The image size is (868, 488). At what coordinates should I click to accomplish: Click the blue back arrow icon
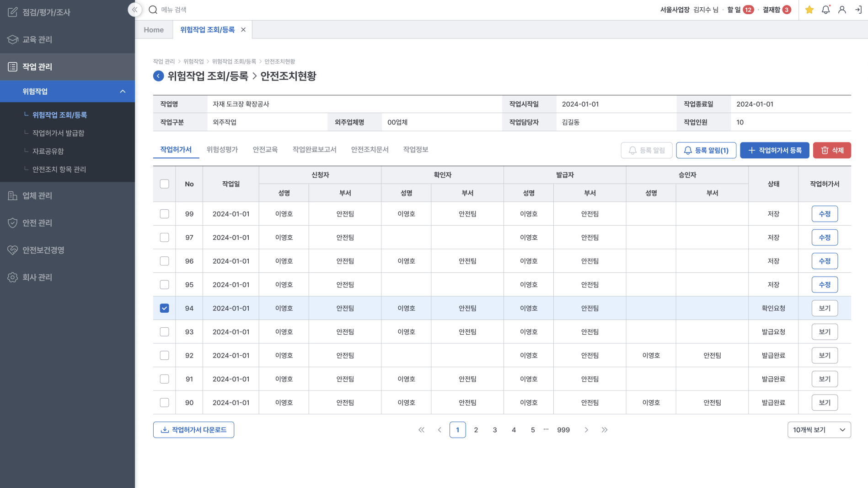point(158,76)
